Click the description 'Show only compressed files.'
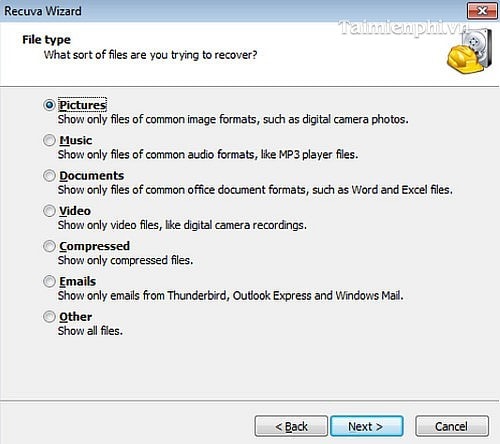500x444 pixels. click(125, 260)
